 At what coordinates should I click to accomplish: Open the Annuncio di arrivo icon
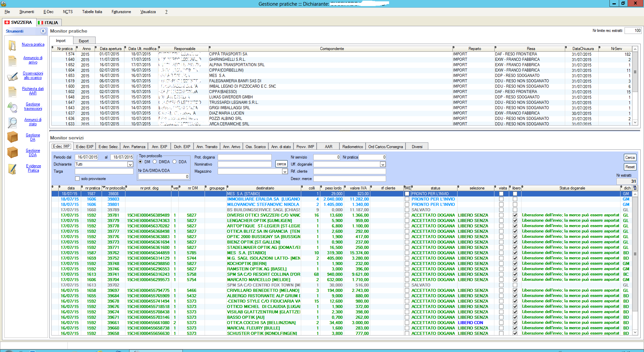pyautogui.click(x=12, y=61)
